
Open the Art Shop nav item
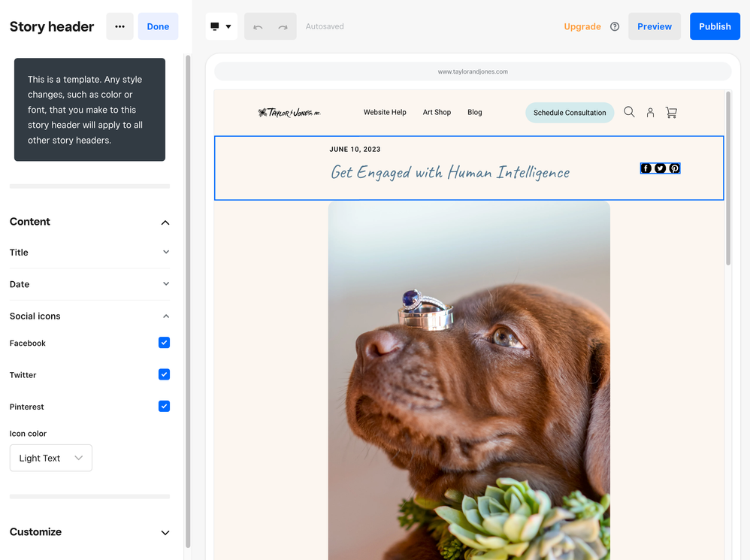point(437,113)
